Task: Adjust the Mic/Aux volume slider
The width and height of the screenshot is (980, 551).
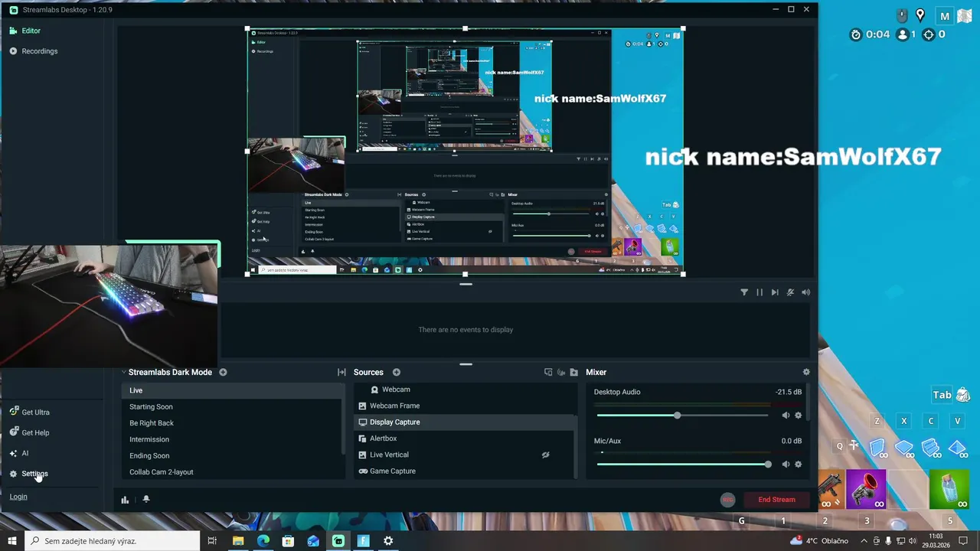Action: pos(682,465)
